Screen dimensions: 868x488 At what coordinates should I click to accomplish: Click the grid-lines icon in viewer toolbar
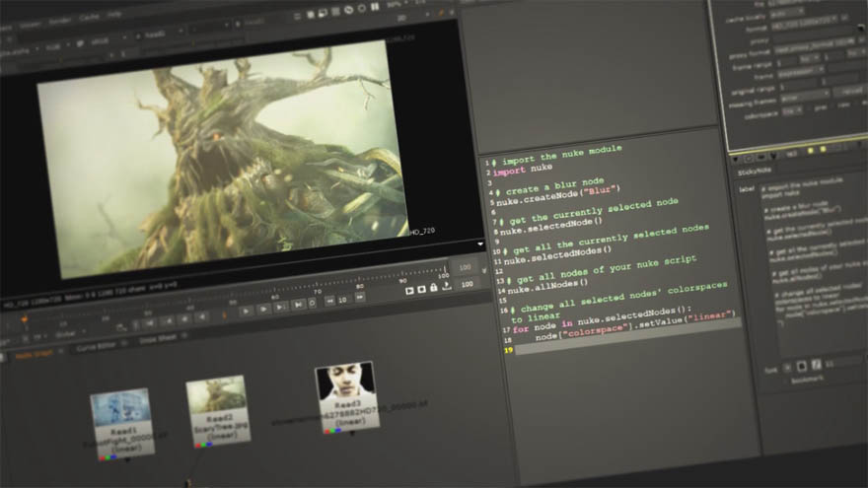(335, 12)
